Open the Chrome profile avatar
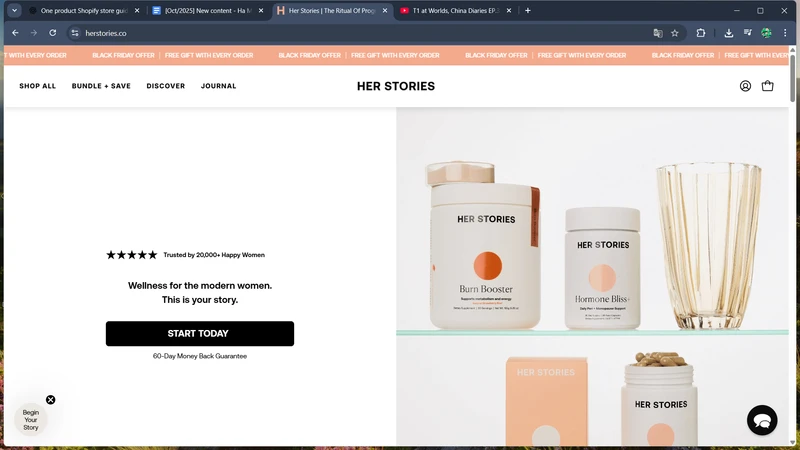This screenshot has width=800, height=450. point(766,33)
